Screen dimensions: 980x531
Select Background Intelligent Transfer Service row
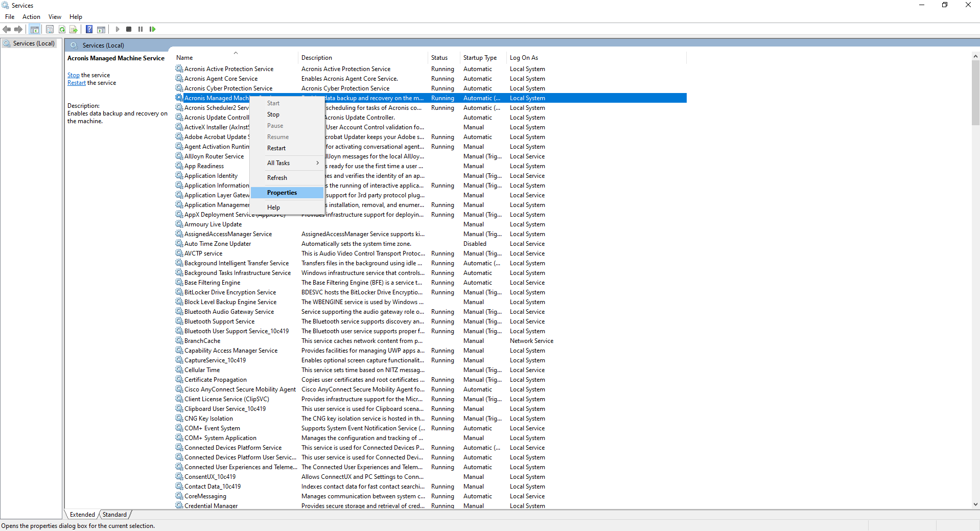(x=430, y=263)
